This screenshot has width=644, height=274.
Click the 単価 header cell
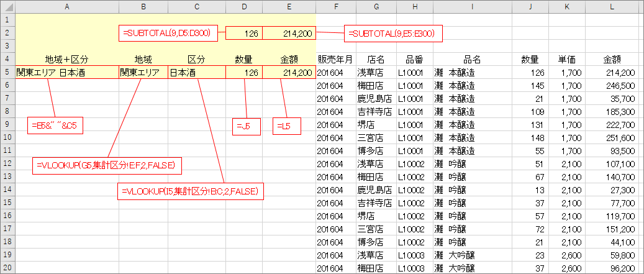coord(566,60)
